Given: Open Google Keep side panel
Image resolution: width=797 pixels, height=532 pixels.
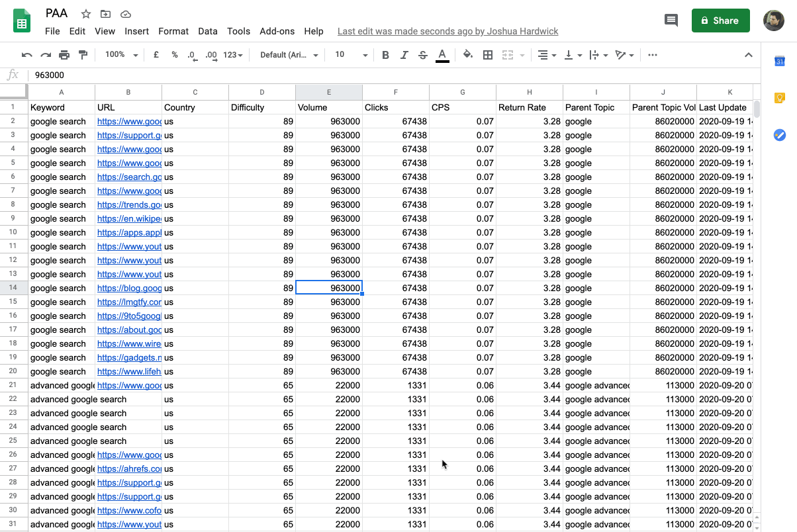Looking at the screenshot, I should [780, 98].
